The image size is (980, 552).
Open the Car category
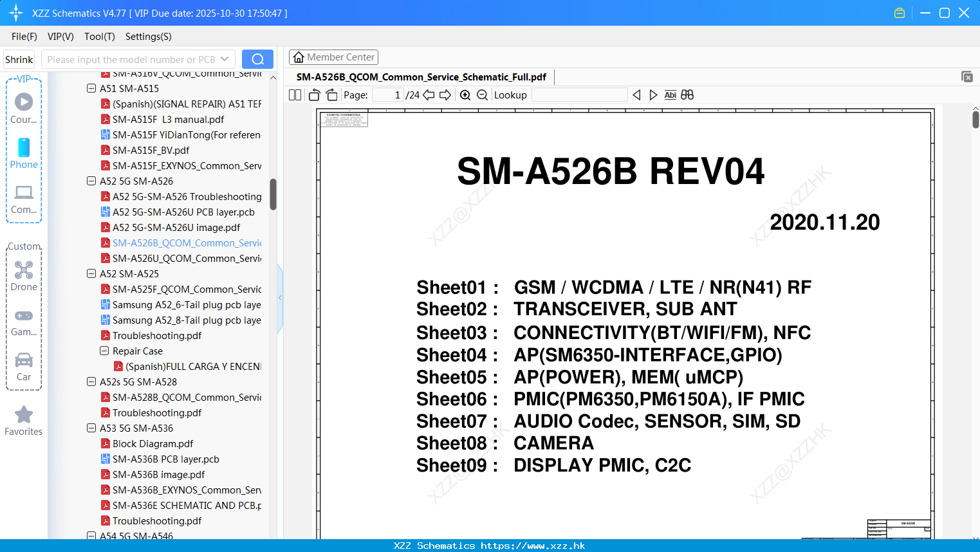click(24, 366)
